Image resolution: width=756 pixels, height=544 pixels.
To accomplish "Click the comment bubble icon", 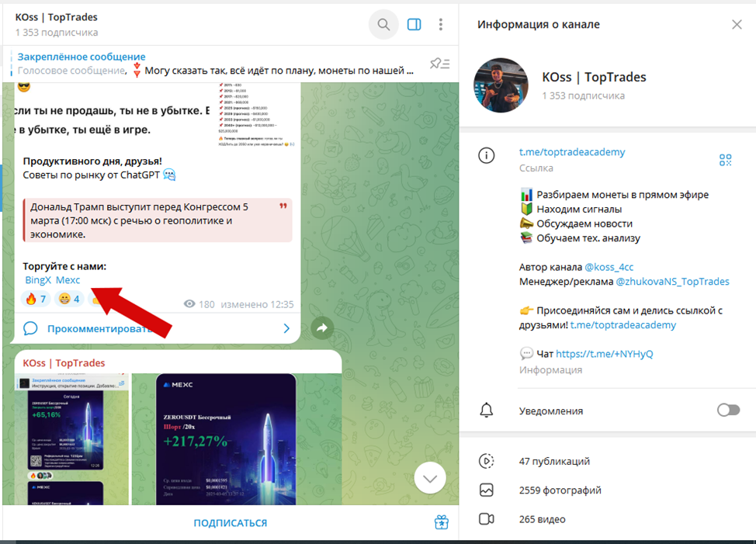I will coord(30,328).
